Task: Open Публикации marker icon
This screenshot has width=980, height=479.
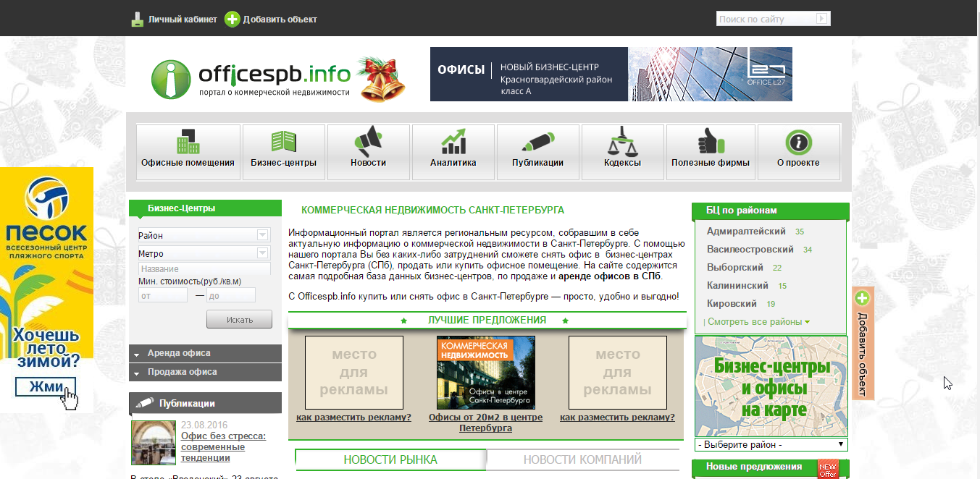Action: pyautogui.click(x=537, y=142)
